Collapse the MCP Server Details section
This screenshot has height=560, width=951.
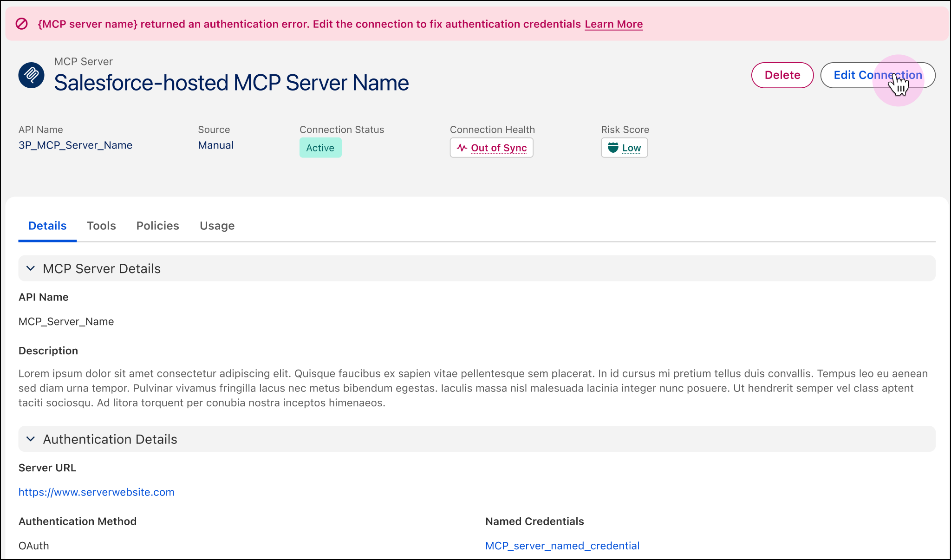(x=31, y=268)
